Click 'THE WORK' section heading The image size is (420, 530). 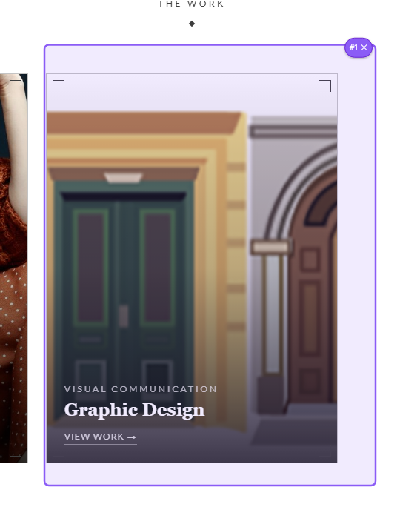coord(191,4)
